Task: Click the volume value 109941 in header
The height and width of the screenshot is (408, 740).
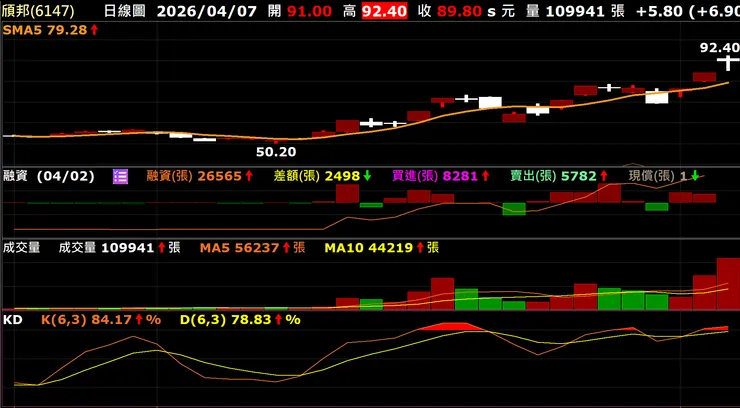Action: coord(575,11)
